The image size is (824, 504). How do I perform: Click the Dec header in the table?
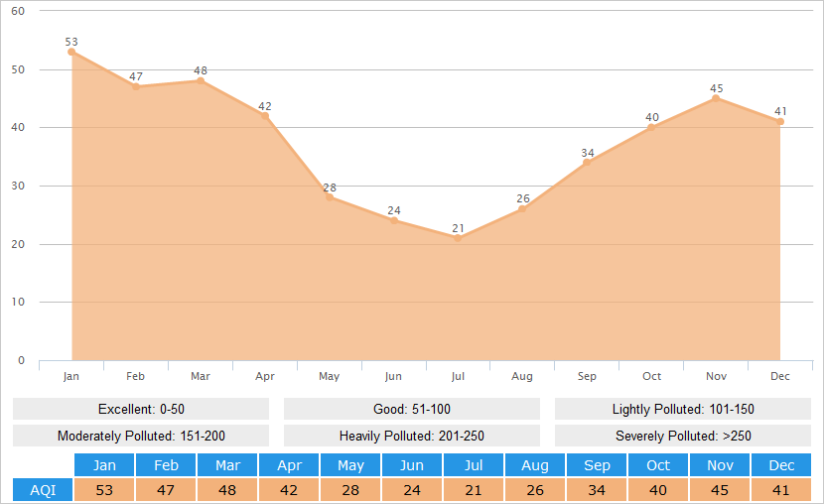(x=781, y=465)
